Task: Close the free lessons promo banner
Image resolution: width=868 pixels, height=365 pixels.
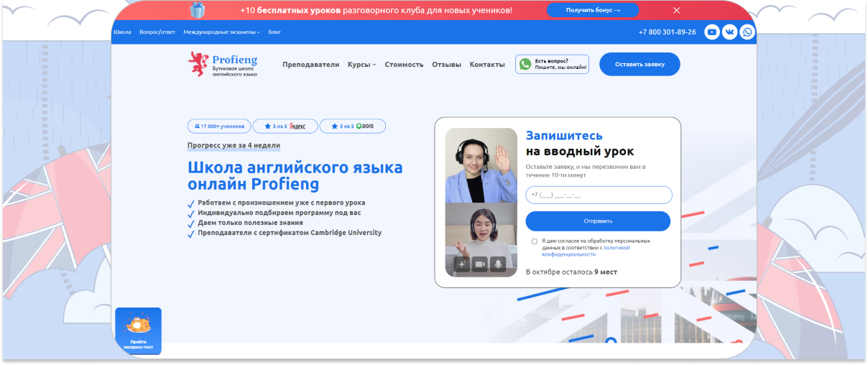Action: (676, 10)
